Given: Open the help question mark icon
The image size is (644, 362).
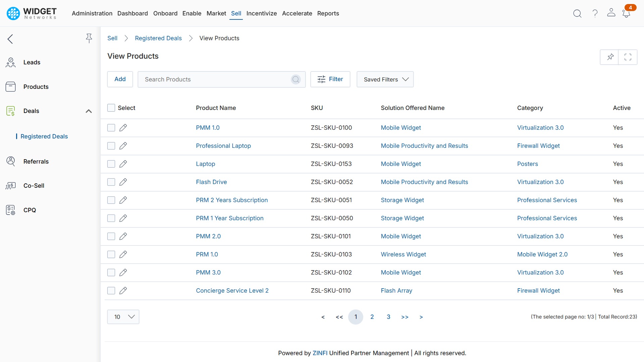Looking at the screenshot, I should (x=594, y=13).
